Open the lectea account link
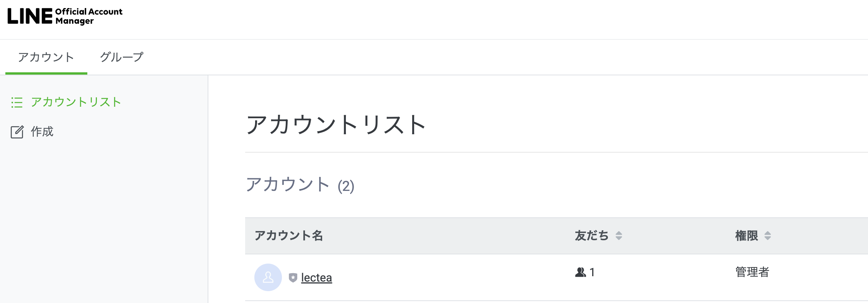Screen dimensions: 868x303 316,277
